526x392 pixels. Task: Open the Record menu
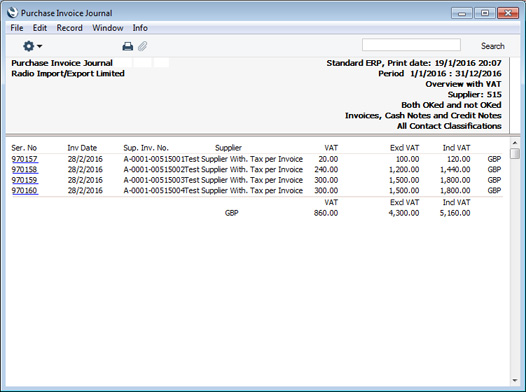(69, 28)
